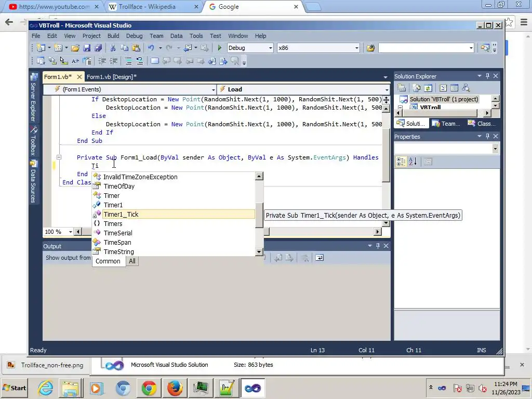Select Solution 'VBTroll' node
This screenshot has height=399, width=532.
coord(444,99)
